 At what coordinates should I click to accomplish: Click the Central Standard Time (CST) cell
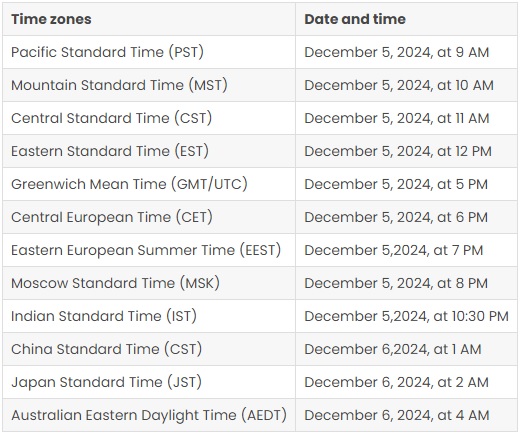click(149, 118)
